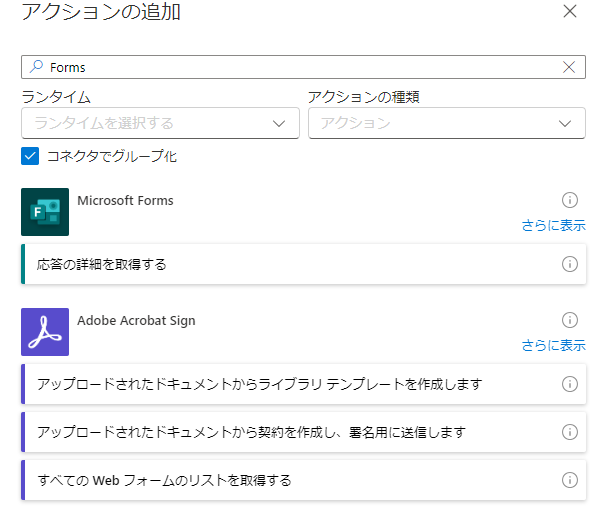Click さらに表示 under Microsoft Forms
This screenshot has width=602, height=511.
[554, 225]
